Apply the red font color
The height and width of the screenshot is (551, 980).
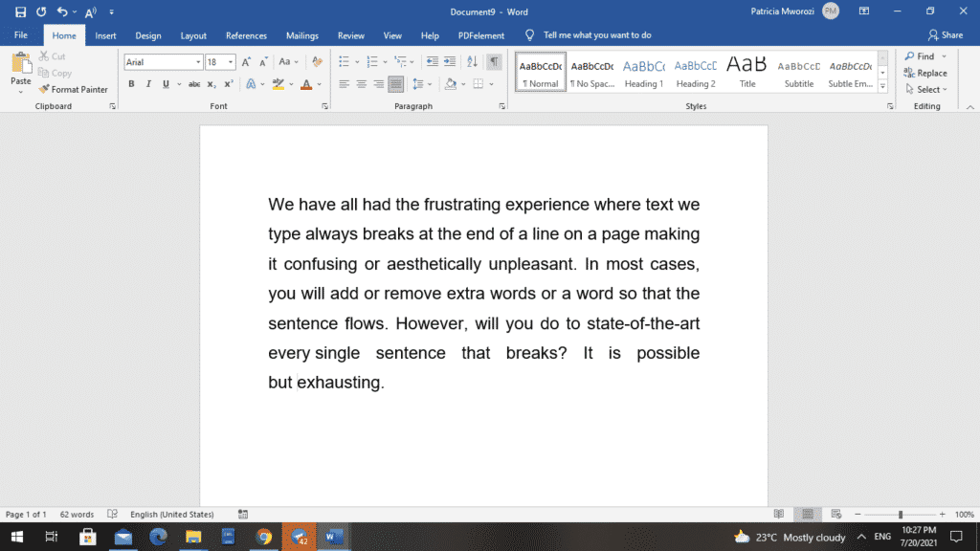coord(306,84)
